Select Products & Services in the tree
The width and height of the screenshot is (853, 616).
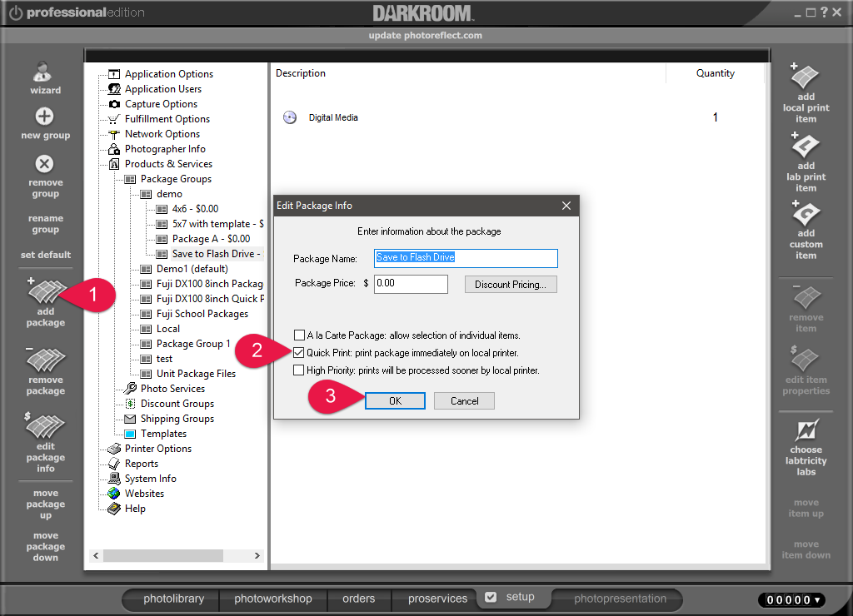[x=168, y=164]
